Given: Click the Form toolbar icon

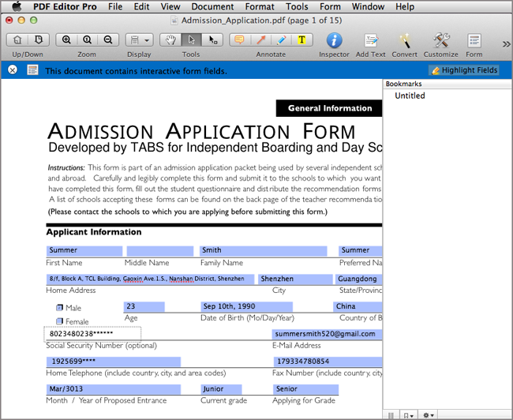Looking at the screenshot, I should click(474, 39).
